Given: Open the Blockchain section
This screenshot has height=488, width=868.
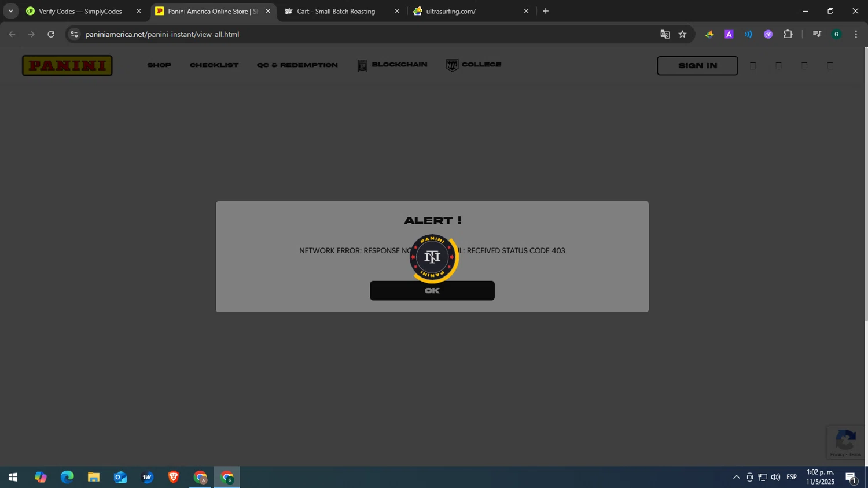Looking at the screenshot, I should pos(392,65).
